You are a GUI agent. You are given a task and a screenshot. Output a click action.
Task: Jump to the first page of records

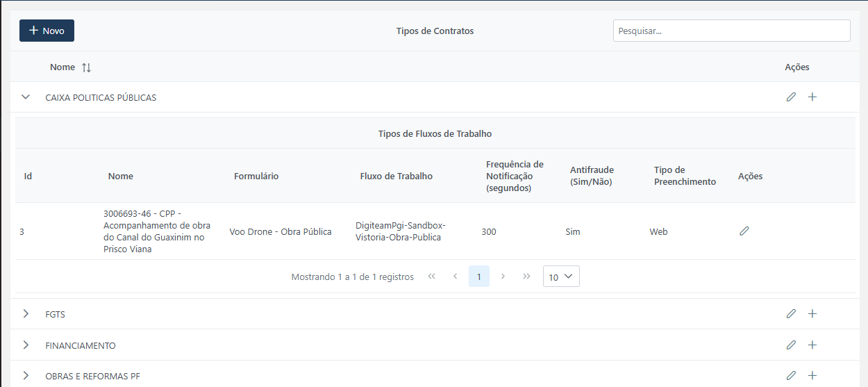(x=431, y=277)
